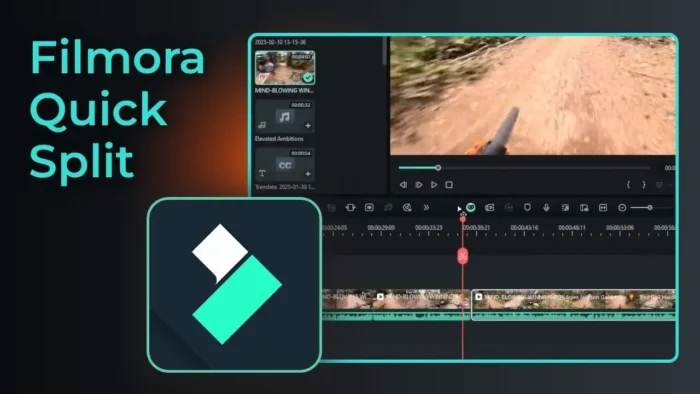This screenshot has height=394, width=700.
Task: Click the boxed arrow icon before the speed tool
Action: [369, 207]
